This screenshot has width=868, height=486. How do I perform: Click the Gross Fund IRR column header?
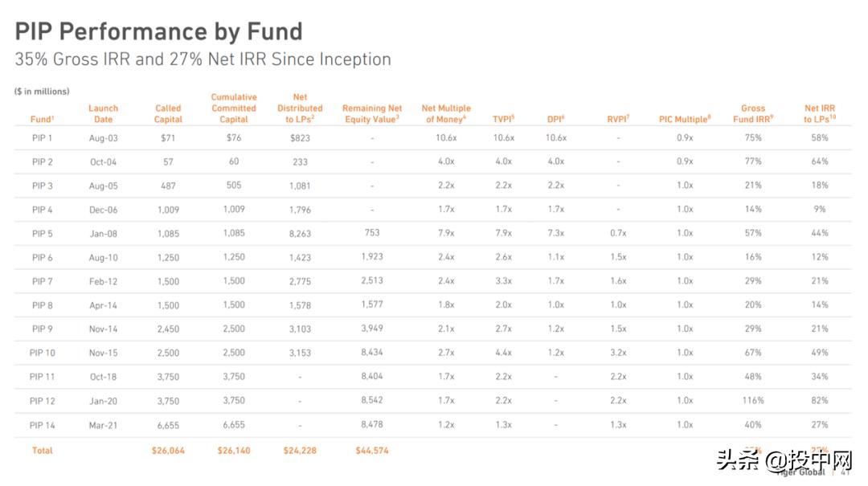(x=753, y=114)
